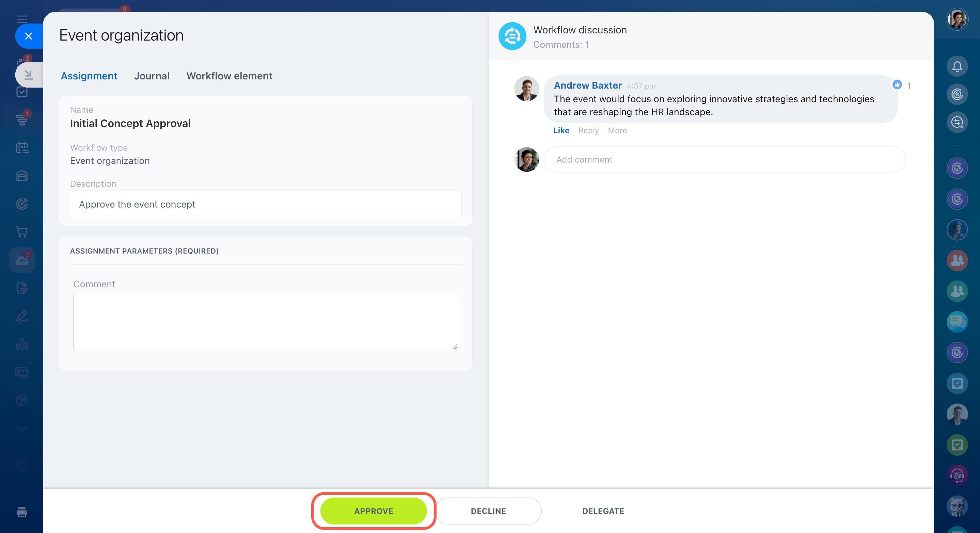Click the Add comment input field
The height and width of the screenshot is (533, 980).
coord(724,159)
